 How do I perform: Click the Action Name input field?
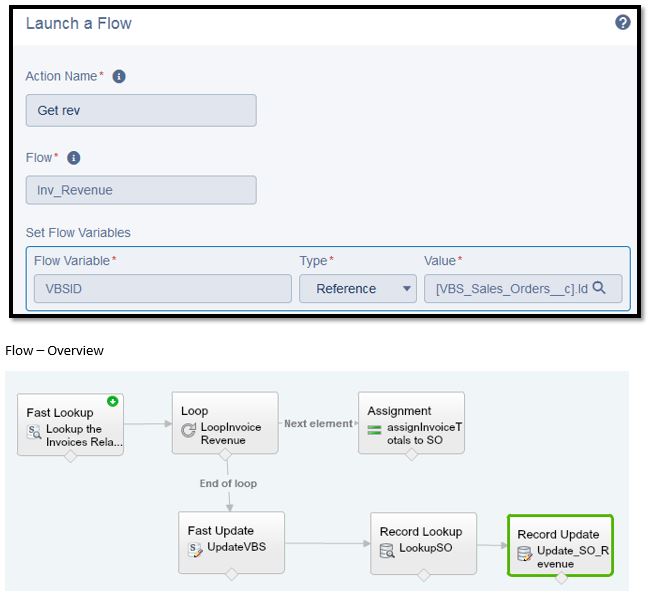click(141, 110)
